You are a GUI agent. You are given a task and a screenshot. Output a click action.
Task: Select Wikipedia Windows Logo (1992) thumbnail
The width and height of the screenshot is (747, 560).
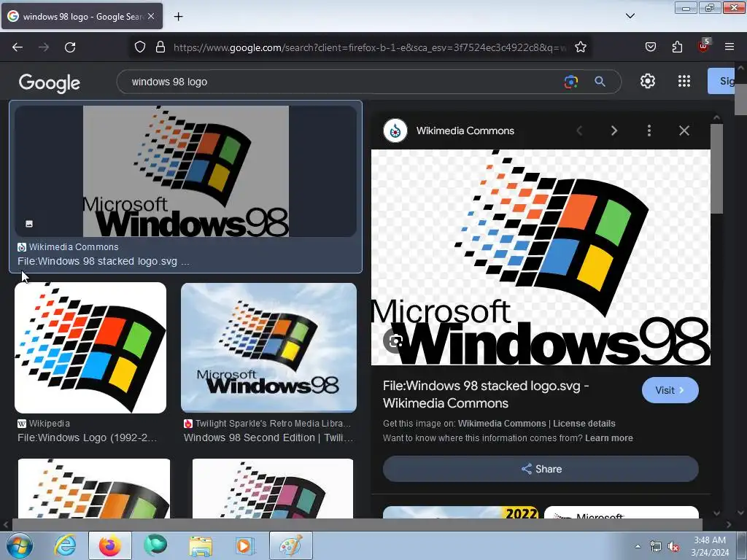(x=90, y=348)
